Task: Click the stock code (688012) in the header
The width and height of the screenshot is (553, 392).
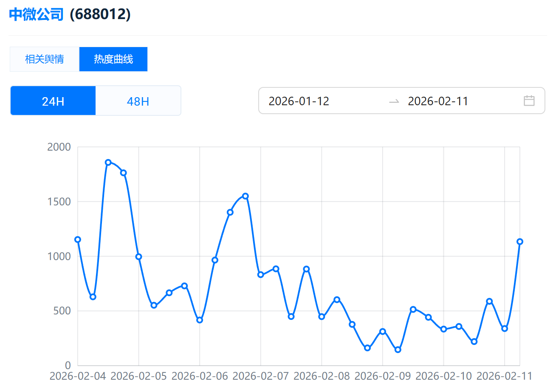Action: pos(100,14)
